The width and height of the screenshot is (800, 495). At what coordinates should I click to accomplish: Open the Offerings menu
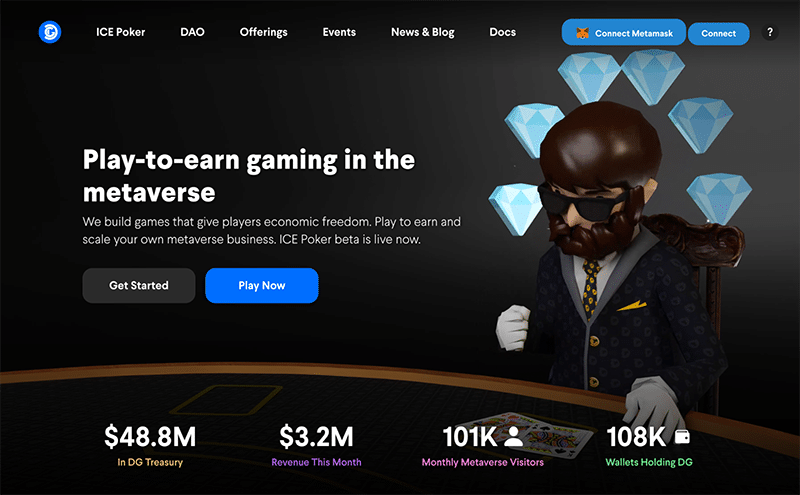264,32
